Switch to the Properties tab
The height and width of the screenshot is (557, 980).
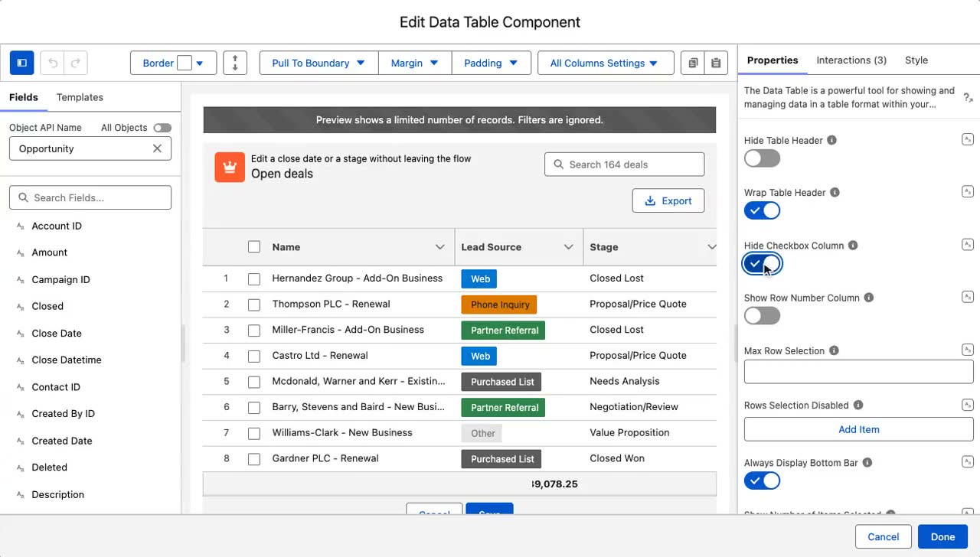click(773, 60)
